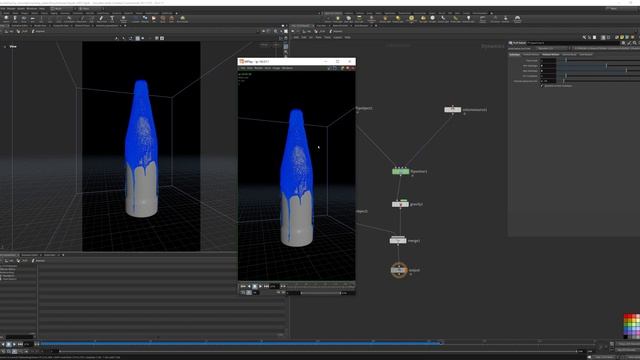Switch to the Material Palette pane tab
The height and width of the screenshot is (360, 640).
(340, 25)
